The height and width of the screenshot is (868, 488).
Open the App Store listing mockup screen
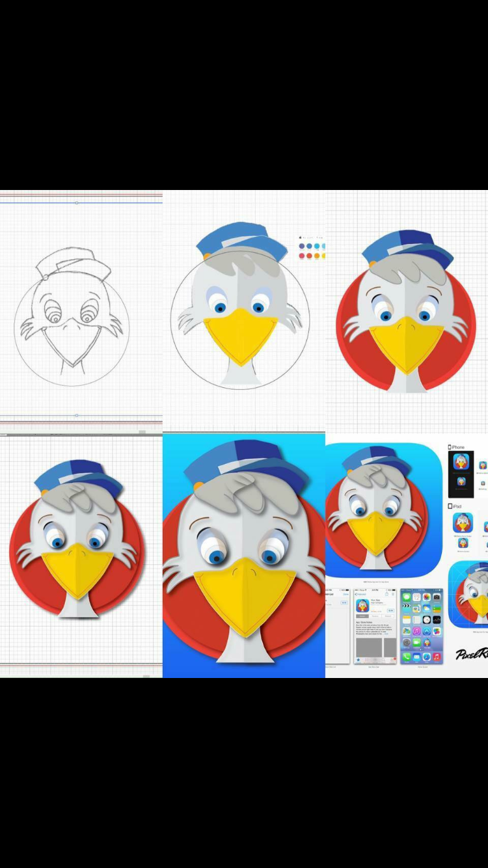(375, 626)
